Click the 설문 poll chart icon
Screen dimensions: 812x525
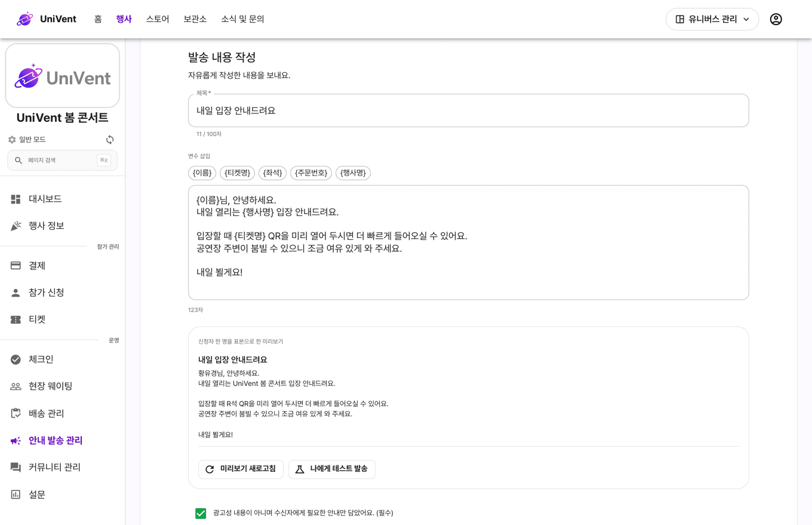[x=16, y=495]
